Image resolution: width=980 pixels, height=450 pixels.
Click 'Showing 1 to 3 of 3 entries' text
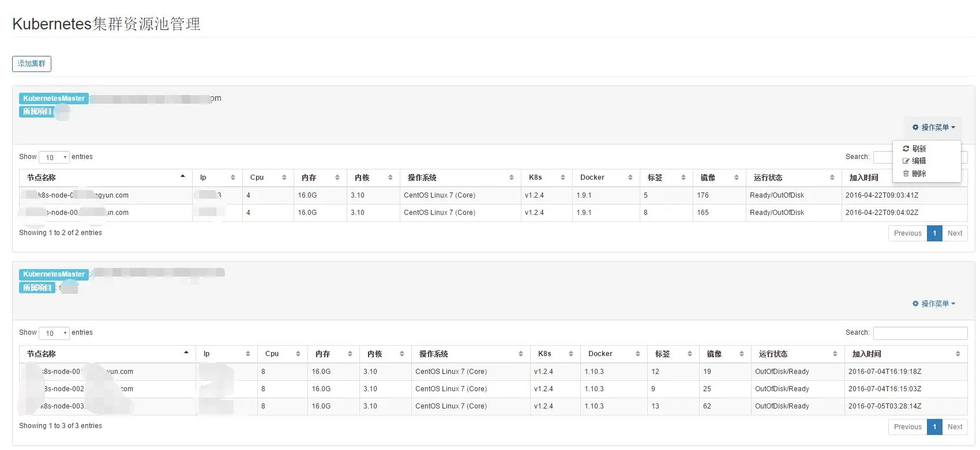pyautogui.click(x=61, y=426)
